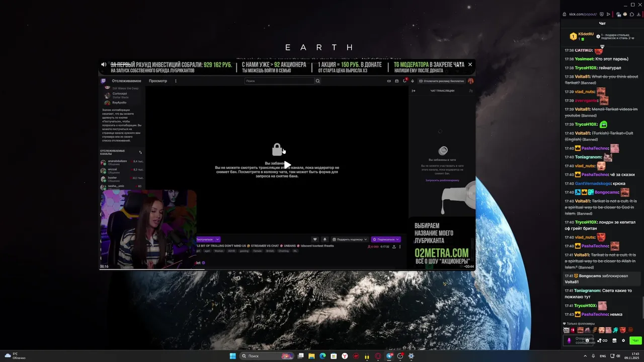
Task: Open the browser downloads icon
Action: 638,14
